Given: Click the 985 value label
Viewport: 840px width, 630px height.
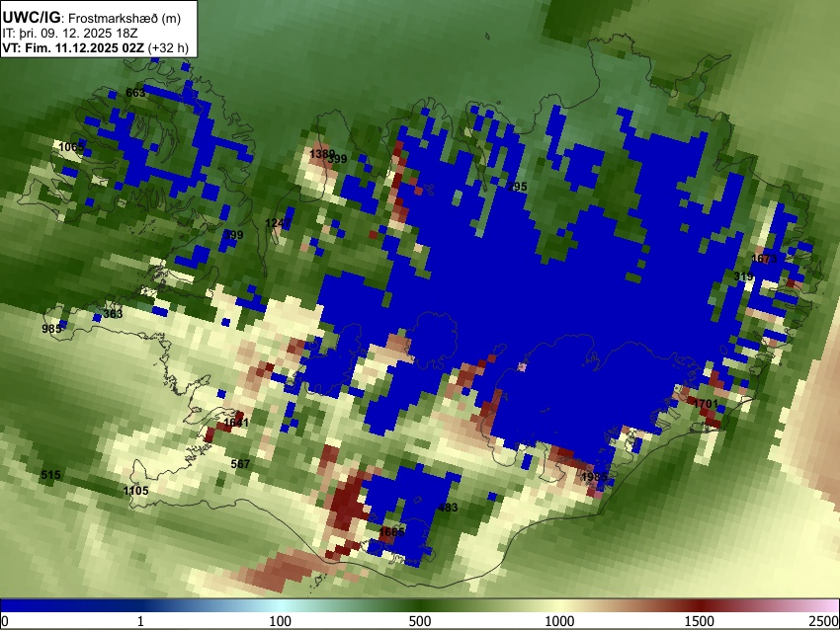Looking at the screenshot, I should [52, 329].
